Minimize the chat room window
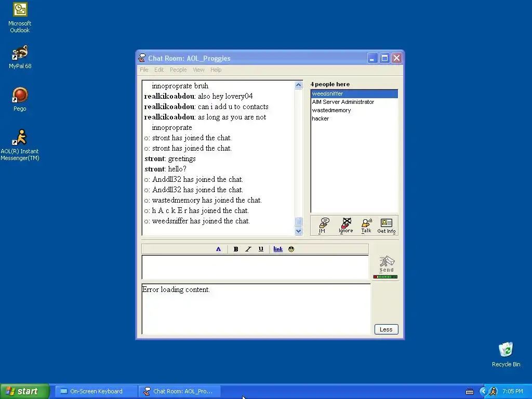 coord(372,58)
